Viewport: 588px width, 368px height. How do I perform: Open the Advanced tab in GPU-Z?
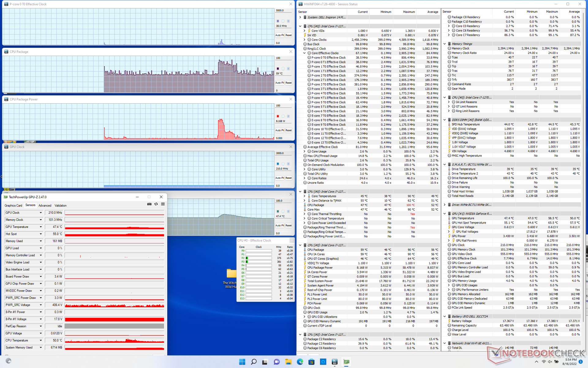(x=45, y=205)
